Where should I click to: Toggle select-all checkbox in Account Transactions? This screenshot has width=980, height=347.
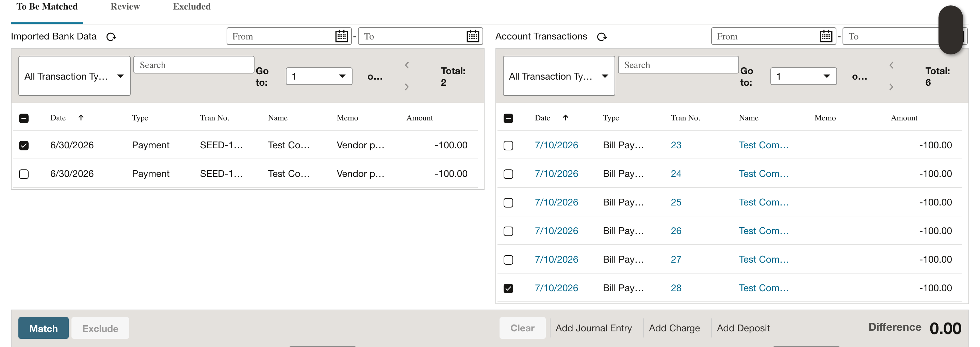(508, 118)
